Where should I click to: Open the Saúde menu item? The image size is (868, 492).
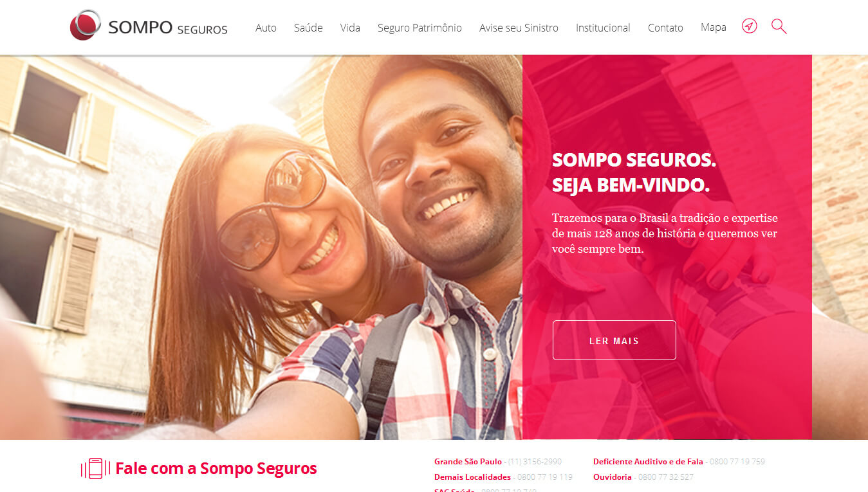(308, 28)
